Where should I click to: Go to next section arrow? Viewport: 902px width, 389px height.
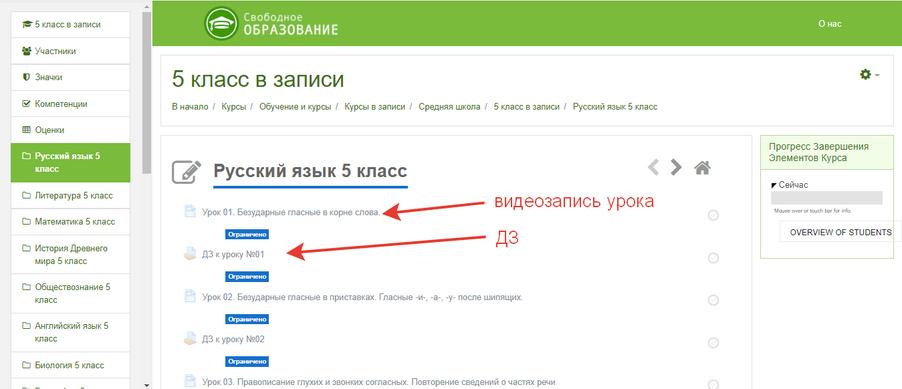tap(676, 167)
